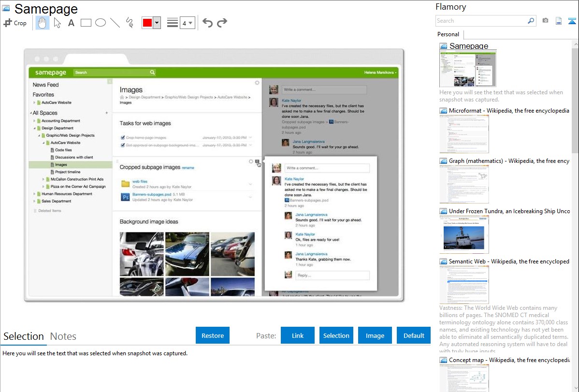Select the straight Line tool
579x392 pixels.
[115, 23]
